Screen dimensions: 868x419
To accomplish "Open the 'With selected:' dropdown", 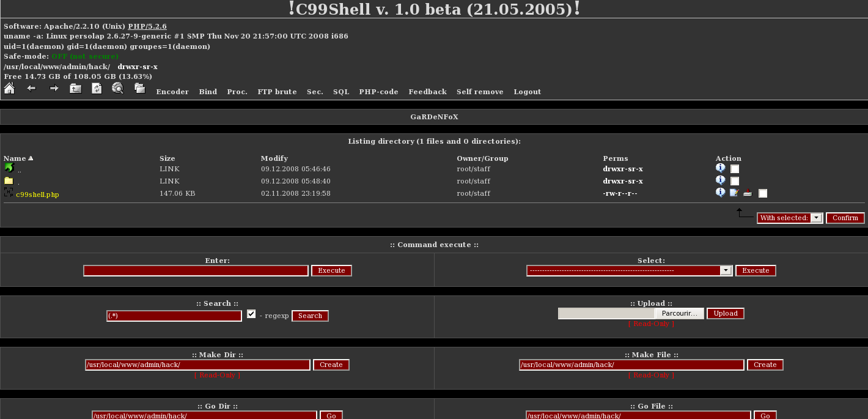I will pyautogui.click(x=790, y=218).
